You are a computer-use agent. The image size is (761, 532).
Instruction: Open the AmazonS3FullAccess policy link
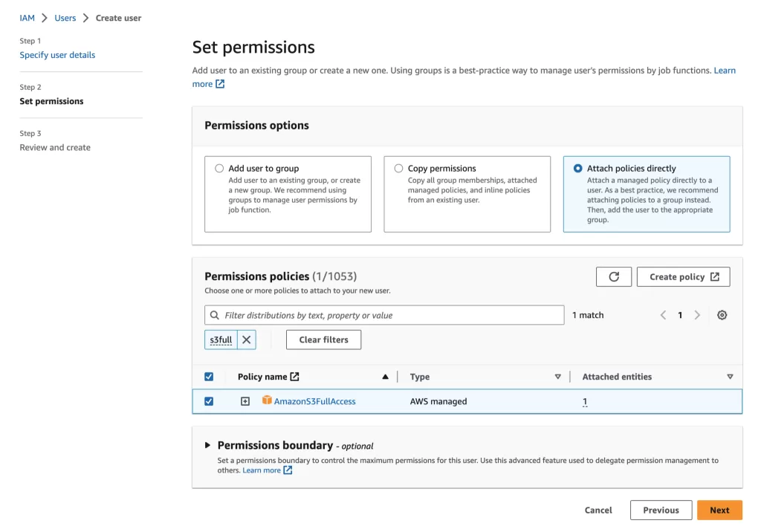pos(314,400)
